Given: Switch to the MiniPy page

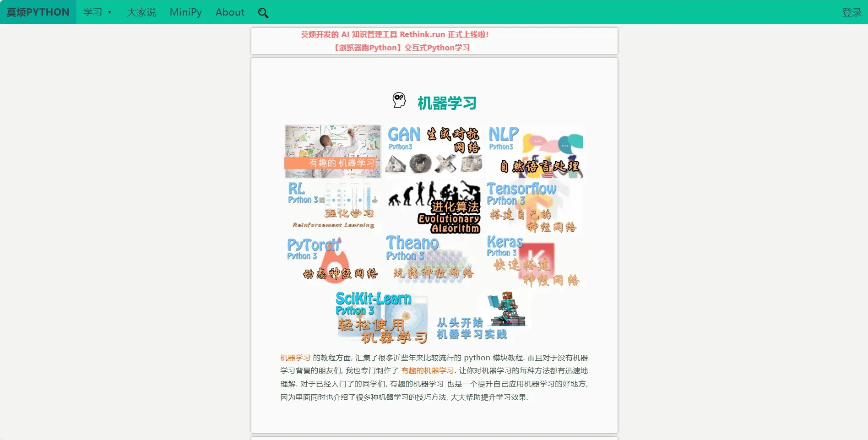Looking at the screenshot, I should [185, 12].
